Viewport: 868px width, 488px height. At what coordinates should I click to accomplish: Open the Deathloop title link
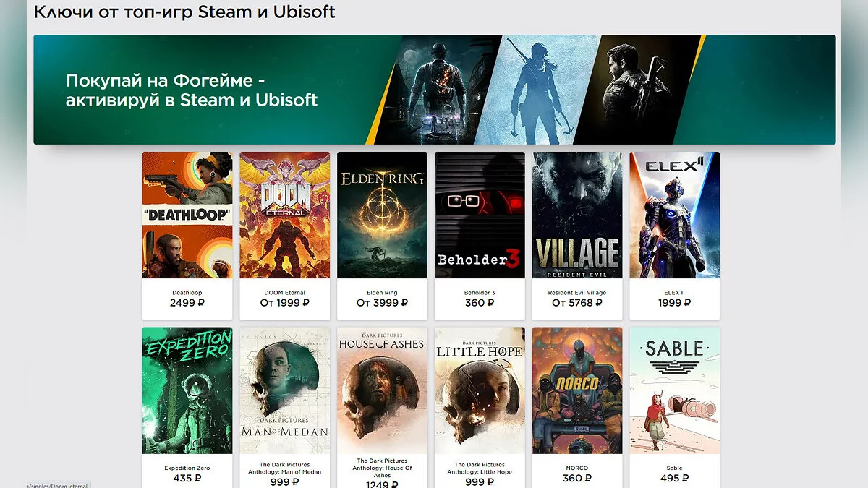pyautogui.click(x=187, y=293)
